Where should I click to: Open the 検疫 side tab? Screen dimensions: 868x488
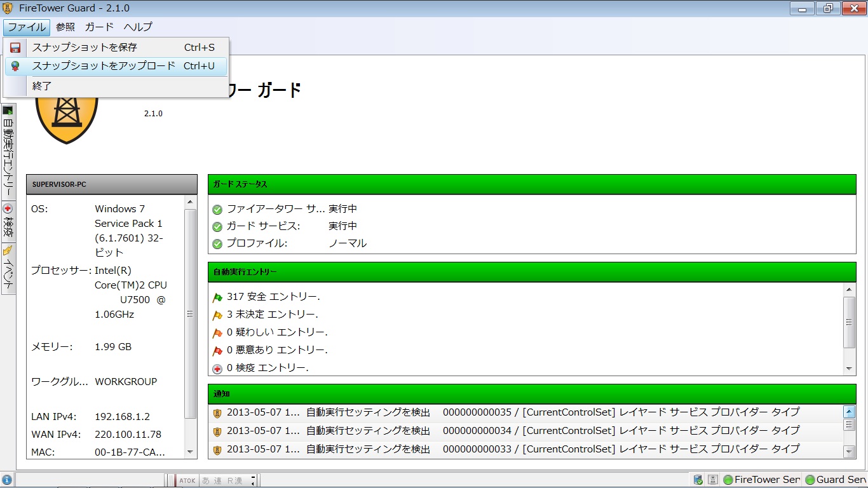click(x=8, y=222)
